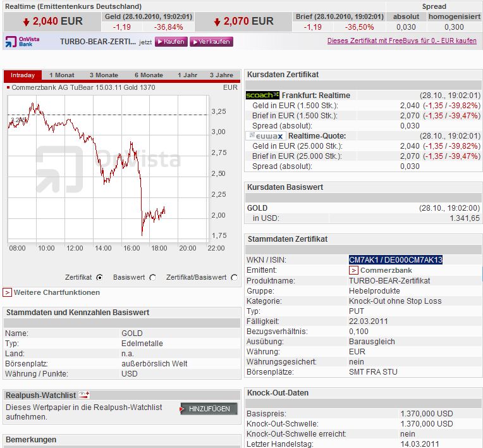The width and height of the screenshot is (483, 448).
Task: Click the Ausübung value Barausgleich
Action: coord(372,342)
